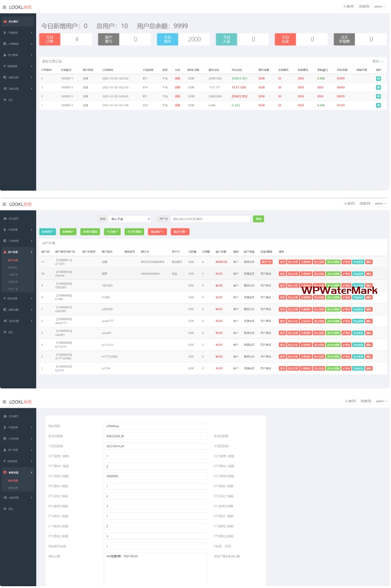Click the 网站名称 field containing UPbithoa
Screen dimensions: 391x588
pos(156,426)
